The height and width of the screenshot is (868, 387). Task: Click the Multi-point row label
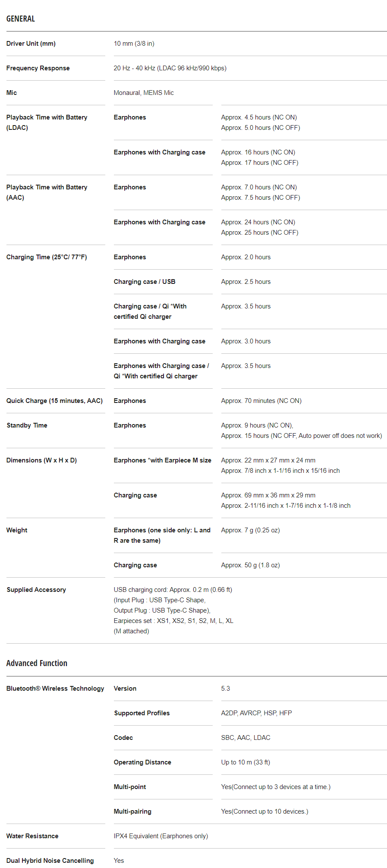point(130,787)
